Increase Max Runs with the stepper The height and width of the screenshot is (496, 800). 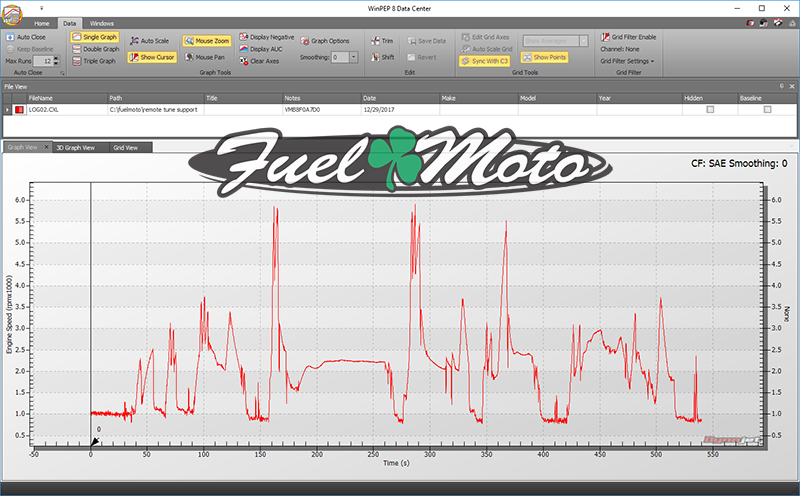click(56, 59)
